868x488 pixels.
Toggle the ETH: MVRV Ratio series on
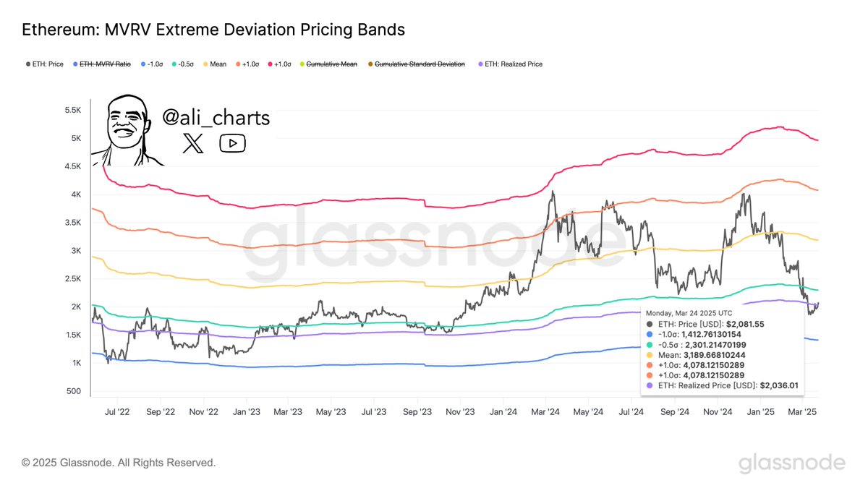tap(106, 64)
